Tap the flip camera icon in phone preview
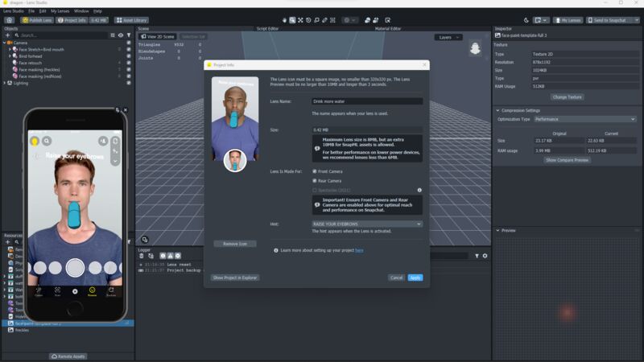This screenshot has height=362, width=644. click(x=115, y=142)
